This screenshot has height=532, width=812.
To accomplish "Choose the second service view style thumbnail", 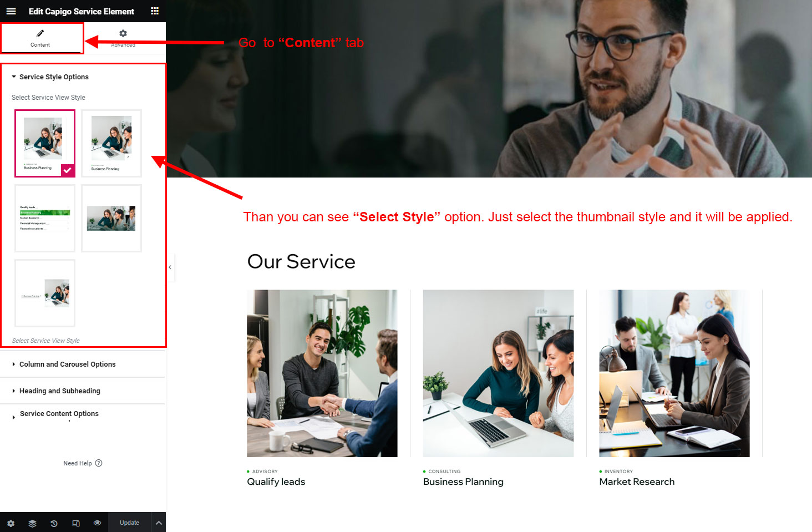I will [x=111, y=144].
